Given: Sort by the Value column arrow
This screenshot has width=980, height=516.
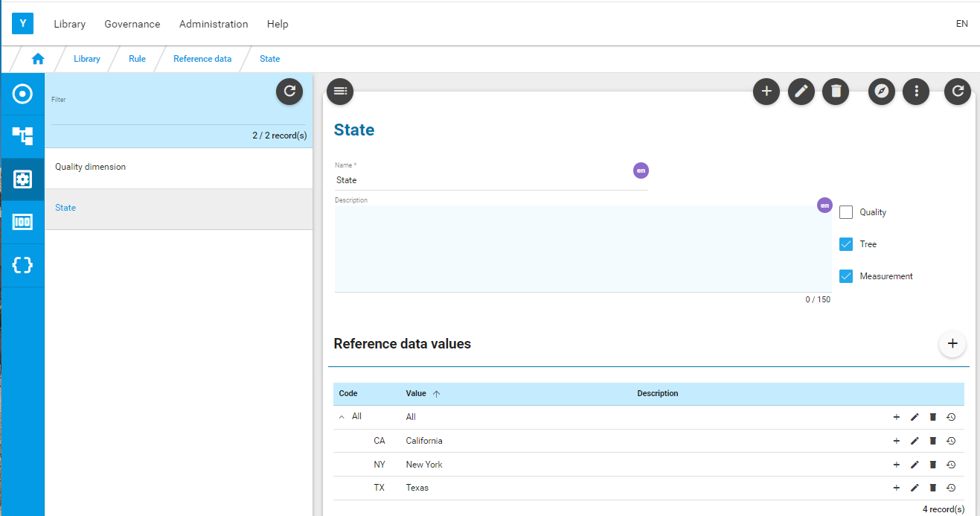Looking at the screenshot, I should click(x=437, y=394).
